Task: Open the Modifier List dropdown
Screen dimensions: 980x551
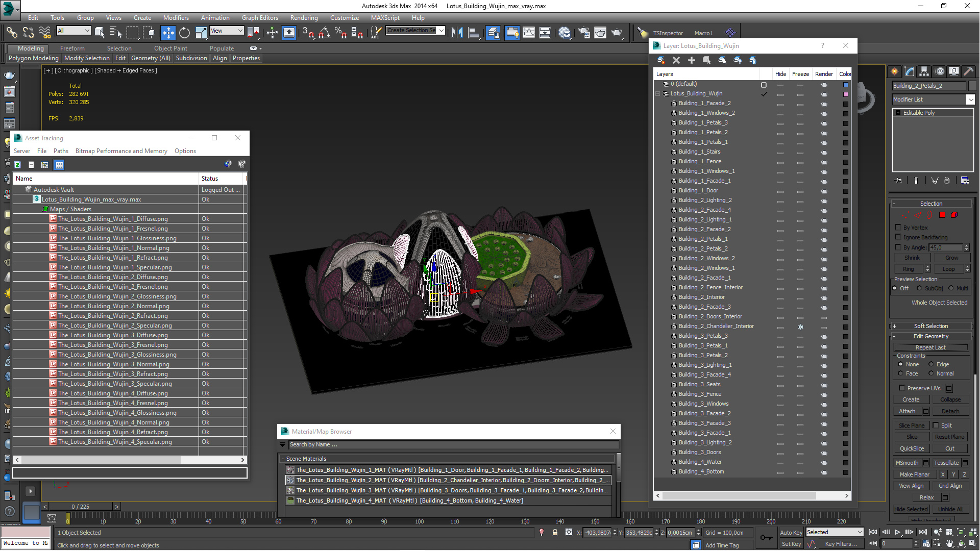Action: tap(970, 99)
